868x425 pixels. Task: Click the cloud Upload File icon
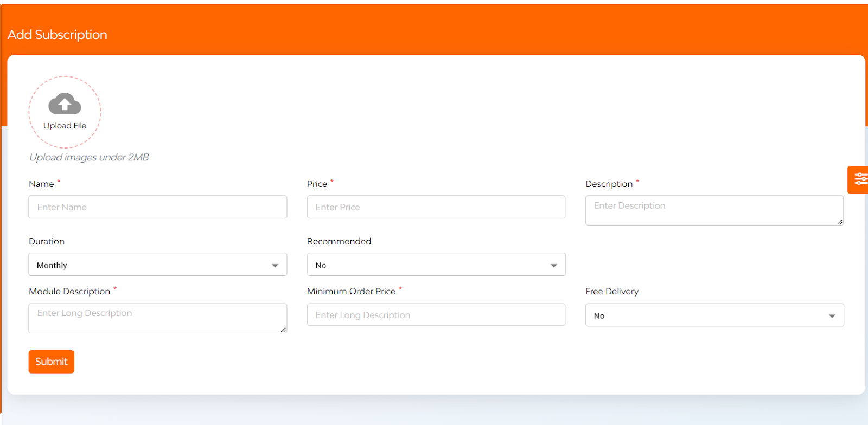click(x=65, y=104)
